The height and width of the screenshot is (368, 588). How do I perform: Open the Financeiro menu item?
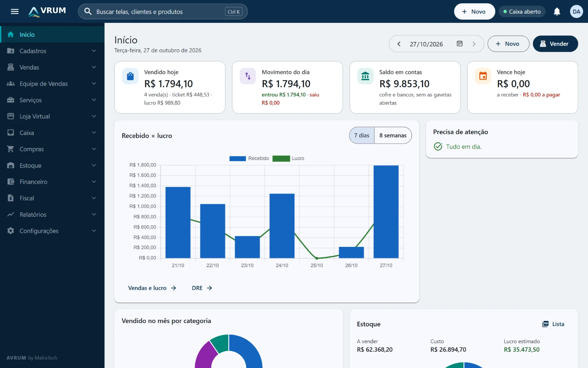click(52, 182)
